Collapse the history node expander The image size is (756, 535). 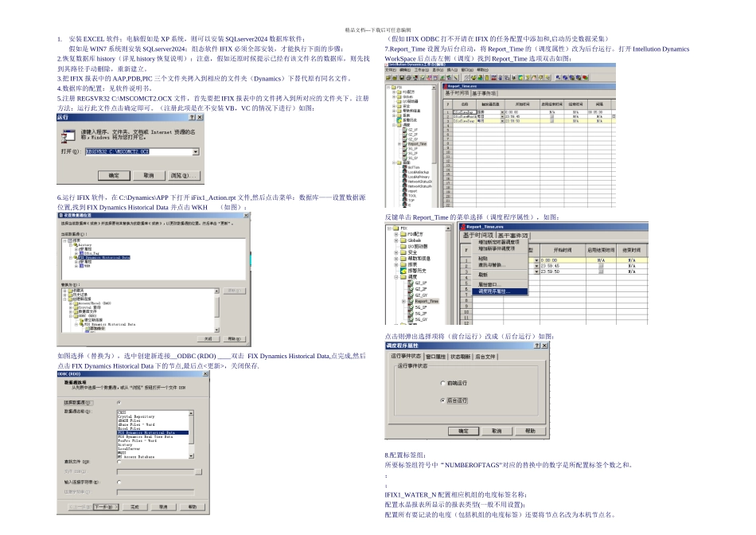coord(70,245)
